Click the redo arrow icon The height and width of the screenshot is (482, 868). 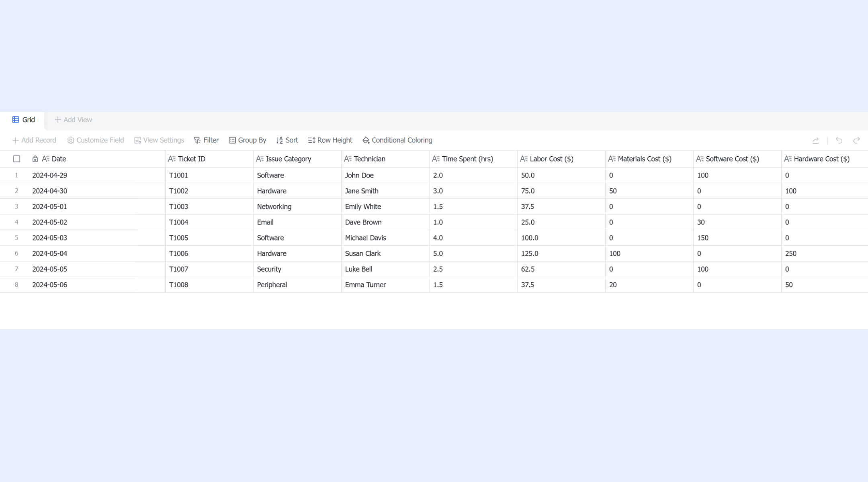856,140
